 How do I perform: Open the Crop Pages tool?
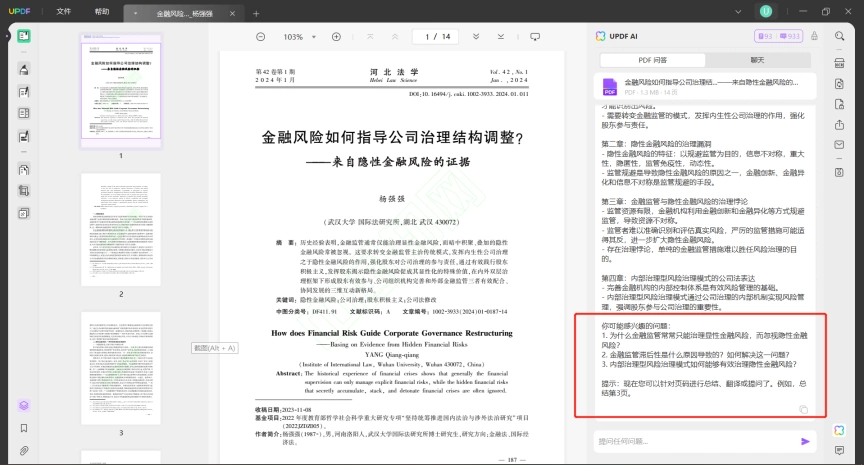point(24,191)
